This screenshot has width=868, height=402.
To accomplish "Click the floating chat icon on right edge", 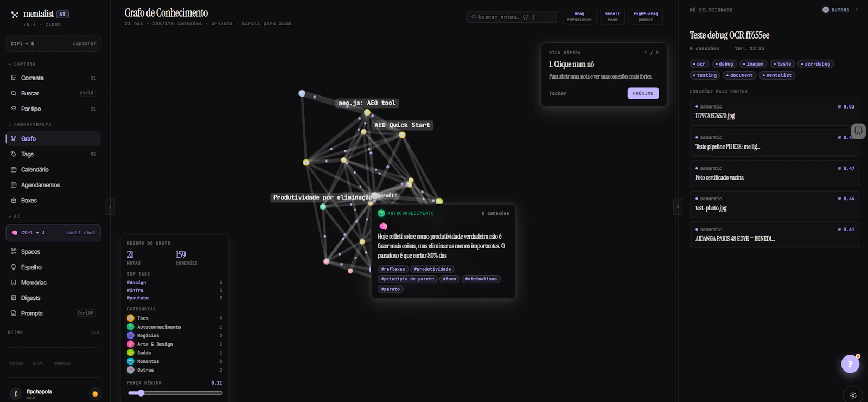I will [x=858, y=131].
